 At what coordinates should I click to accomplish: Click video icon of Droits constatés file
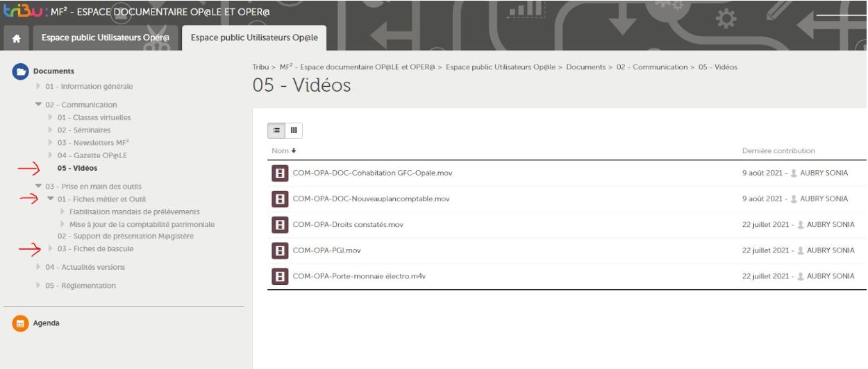click(280, 225)
